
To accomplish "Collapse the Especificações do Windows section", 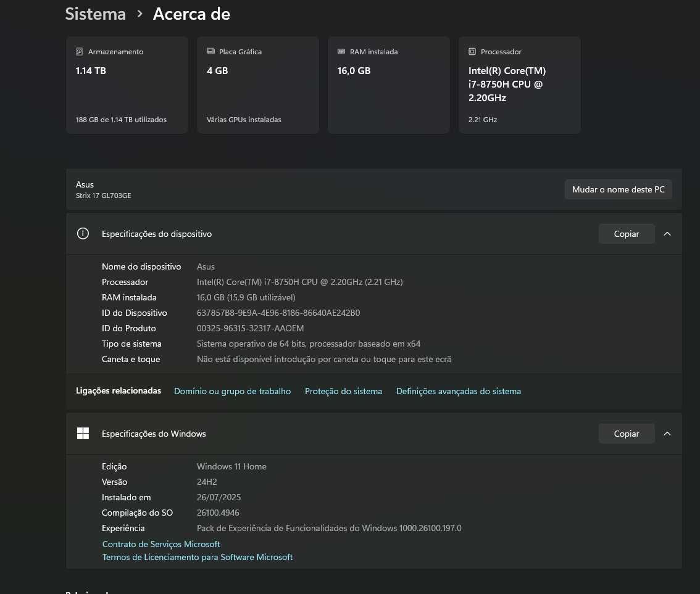I will 667,434.
